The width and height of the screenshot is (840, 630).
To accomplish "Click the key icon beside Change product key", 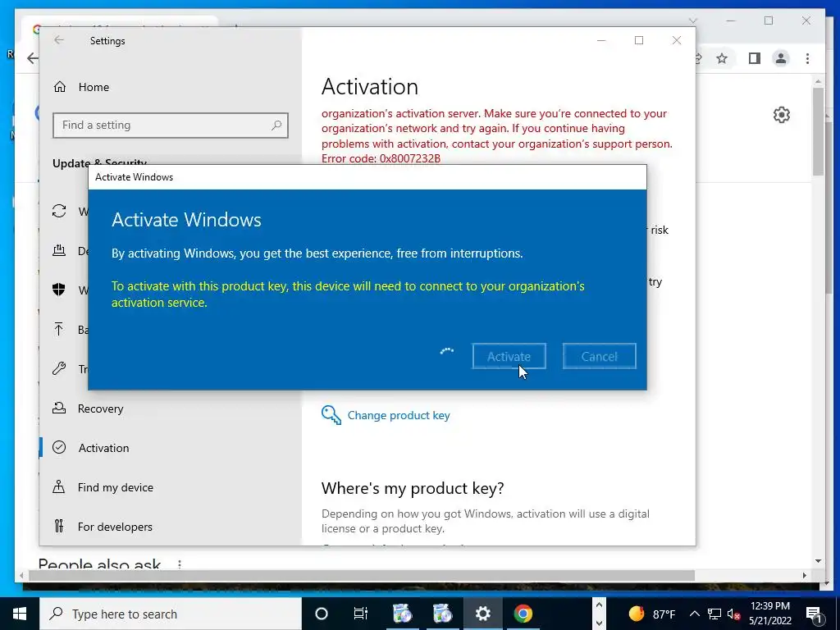I will (x=331, y=415).
